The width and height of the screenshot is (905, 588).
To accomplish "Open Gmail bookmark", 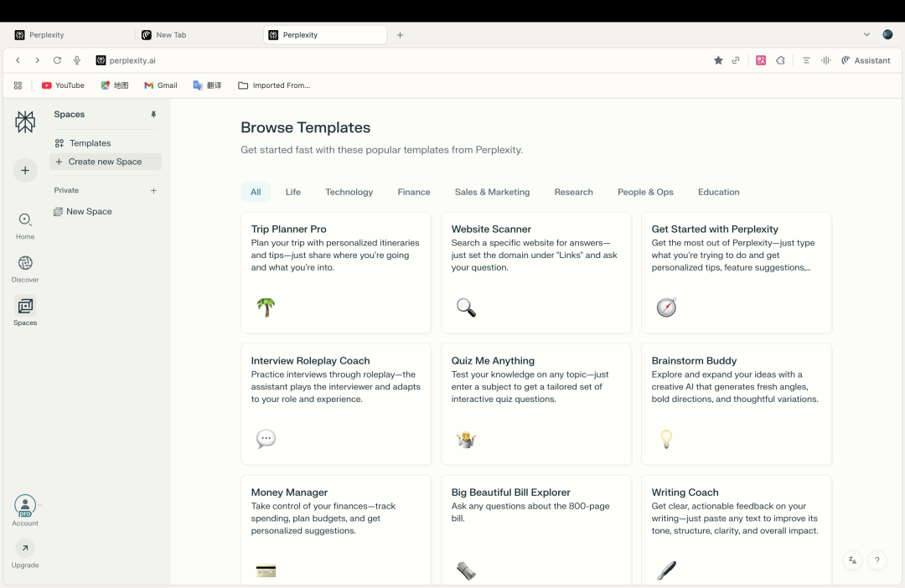I will [x=160, y=85].
